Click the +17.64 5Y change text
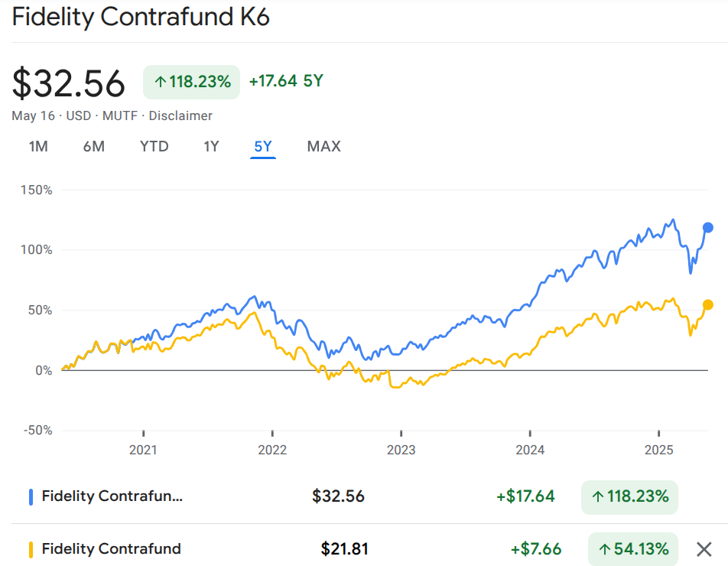 (286, 81)
